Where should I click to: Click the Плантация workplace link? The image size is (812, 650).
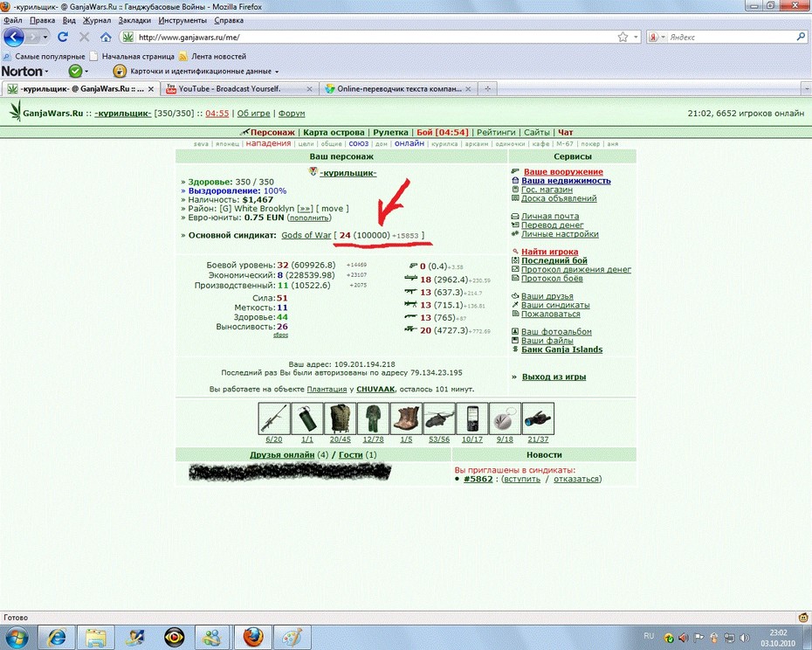(x=327, y=389)
